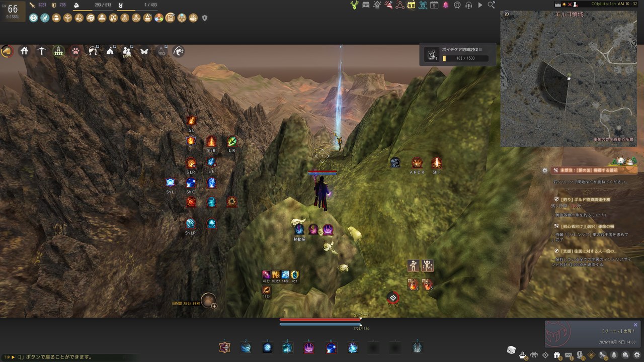Open the house residence icon
Viewport: 644px width, 362px height.
pyautogui.click(x=24, y=51)
